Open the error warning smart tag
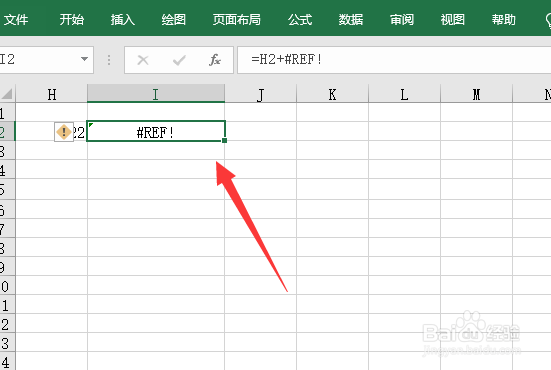Viewport: 551px width, 370px height. 64,132
